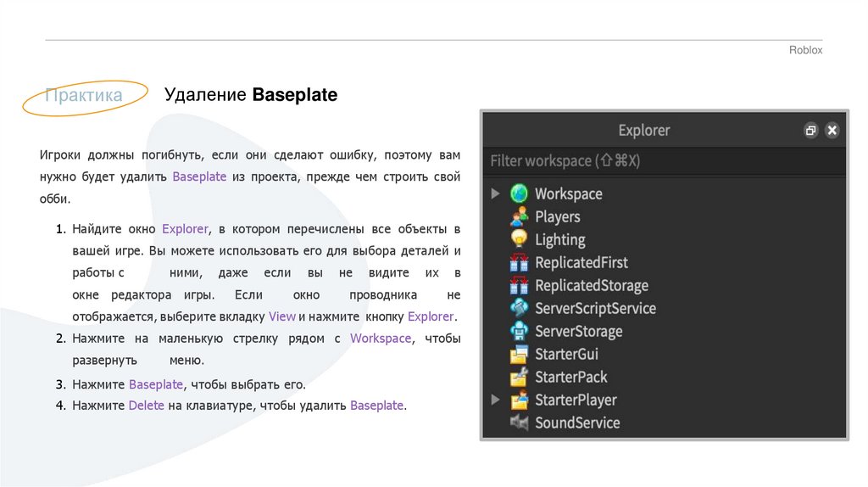Click the ServerStorage icon
The width and height of the screenshot is (868, 487).
[519, 331]
